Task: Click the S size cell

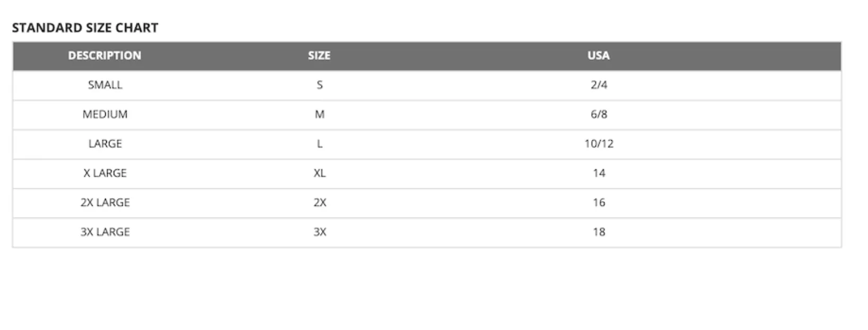Action: coord(320,85)
